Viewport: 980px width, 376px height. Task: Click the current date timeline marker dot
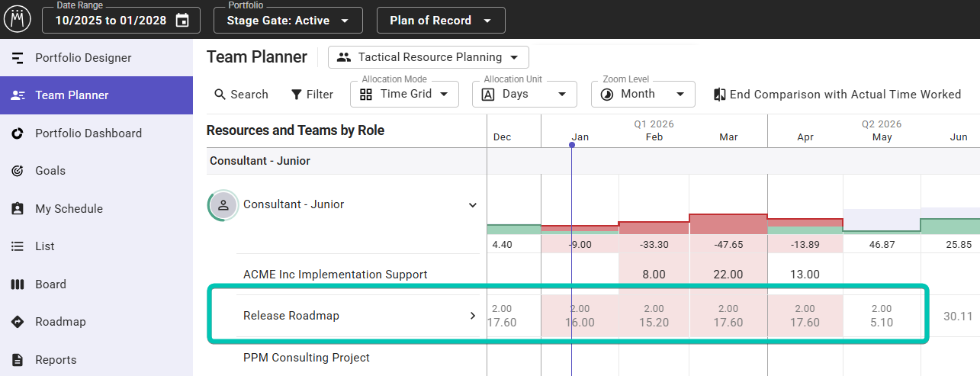click(x=572, y=145)
